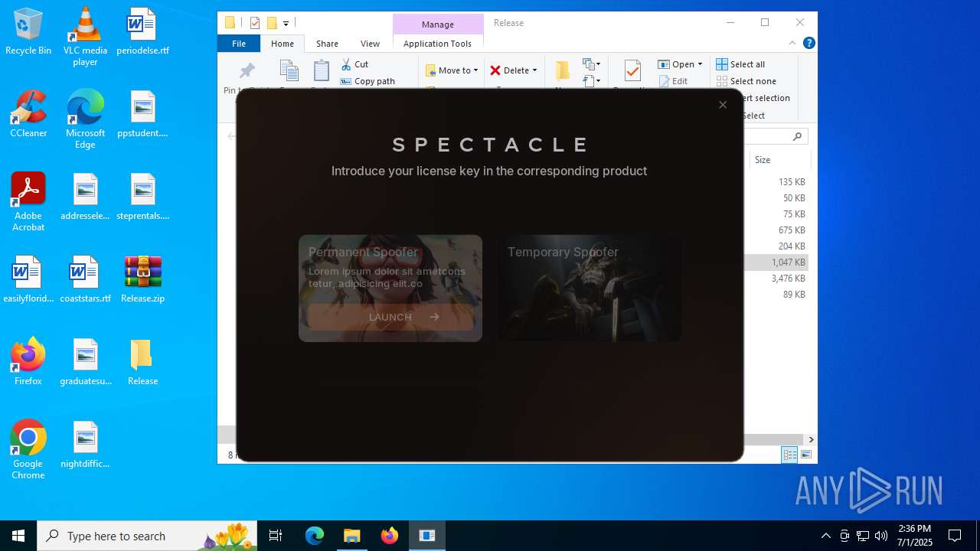Switch to the View ribbon tab
The width and height of the screenshot is (980, 551).
pyautogui.click(x=370, y=44)
